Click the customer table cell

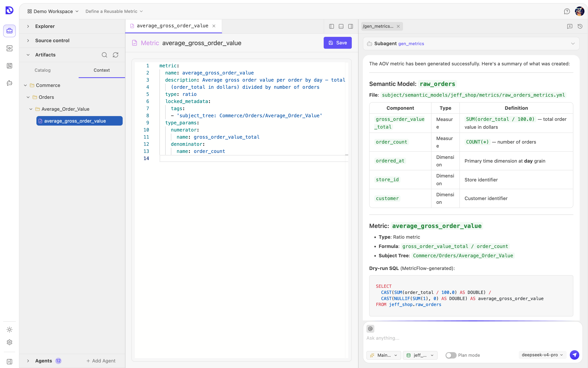tap(400, 198)
